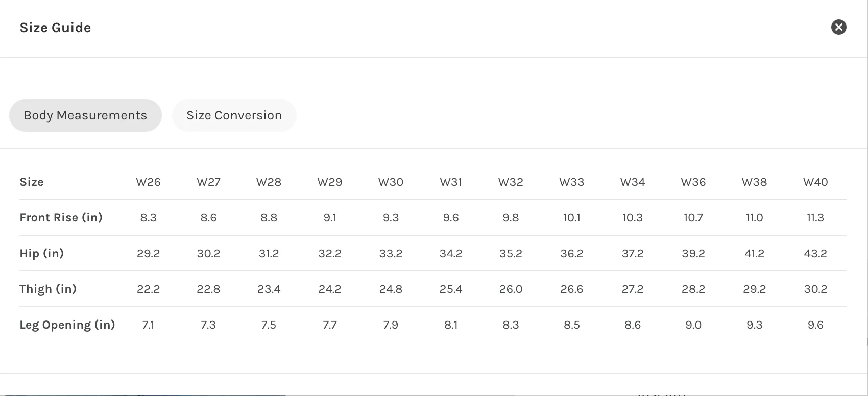Screen dimensions: 868x396
Task: Click the Size Guide heading
Action: pos(55,28)
